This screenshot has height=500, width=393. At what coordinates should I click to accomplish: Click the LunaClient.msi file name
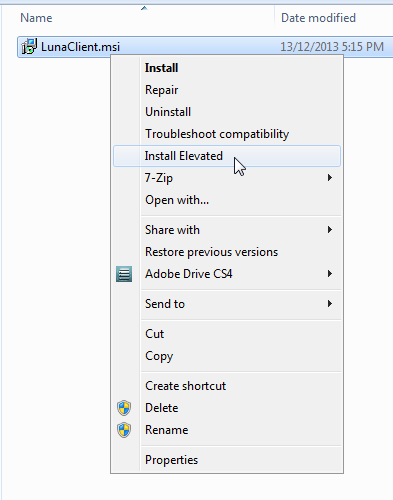pyautogui.click(x=80, y=47)
